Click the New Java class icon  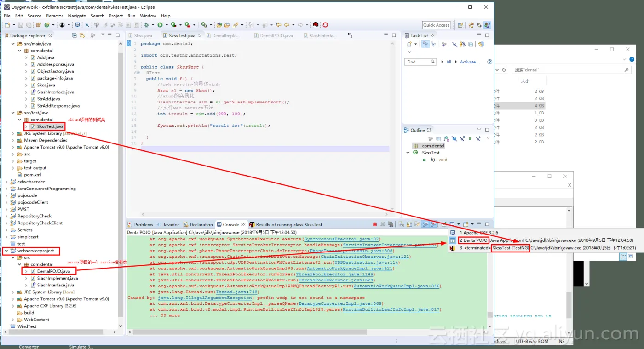point(47,25)
